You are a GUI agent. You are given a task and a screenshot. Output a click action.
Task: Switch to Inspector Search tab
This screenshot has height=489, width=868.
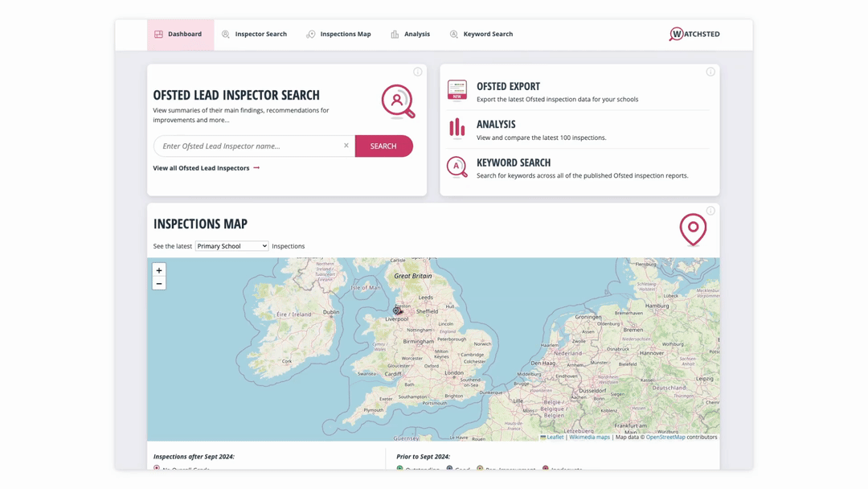[254, 35]
